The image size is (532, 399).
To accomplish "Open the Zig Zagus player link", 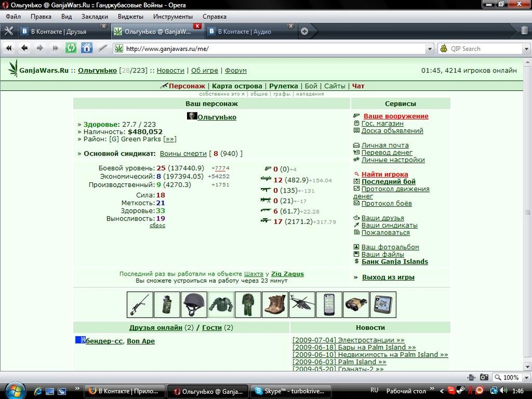I will [x=287, y=274].
